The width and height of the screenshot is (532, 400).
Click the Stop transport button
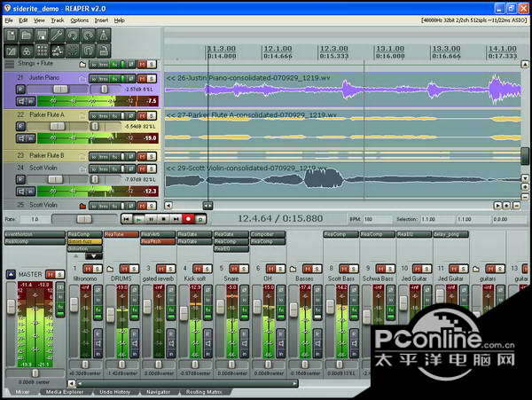click(165, 218)
